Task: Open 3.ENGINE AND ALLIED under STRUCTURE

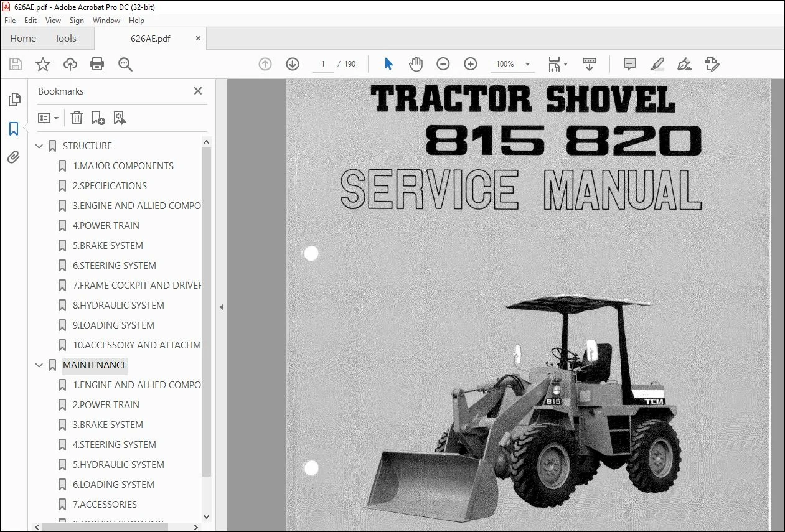Action: coord(137,206)
